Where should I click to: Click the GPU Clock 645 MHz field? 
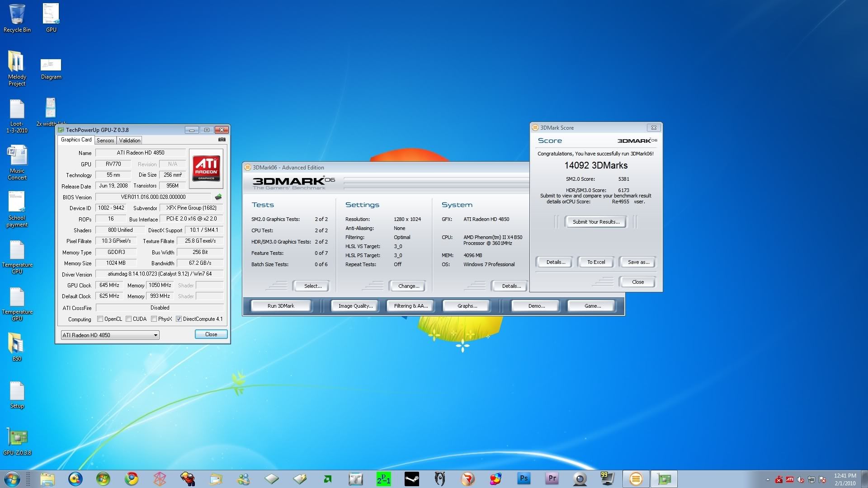pos(109,285)
